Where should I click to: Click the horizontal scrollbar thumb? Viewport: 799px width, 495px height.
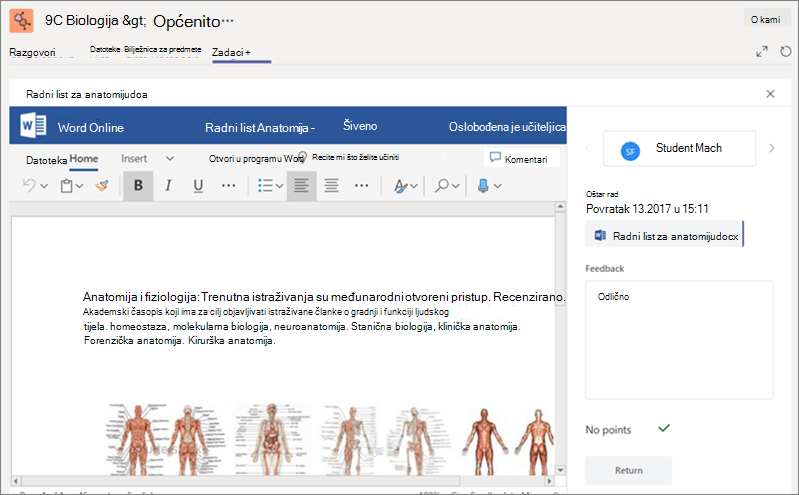241,481
